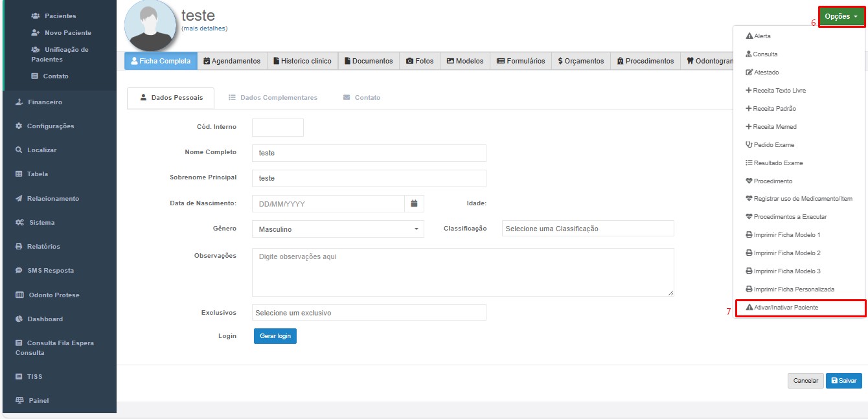The image size is (868, 419).
Task: Open the Financeiro sidebar section
Action: coord(44,102)
